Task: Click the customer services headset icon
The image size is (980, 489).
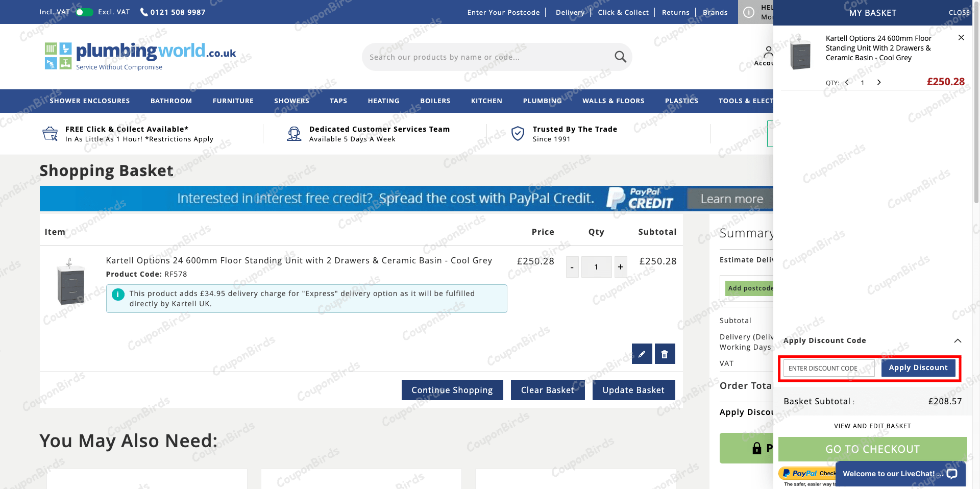Action: 293,133
